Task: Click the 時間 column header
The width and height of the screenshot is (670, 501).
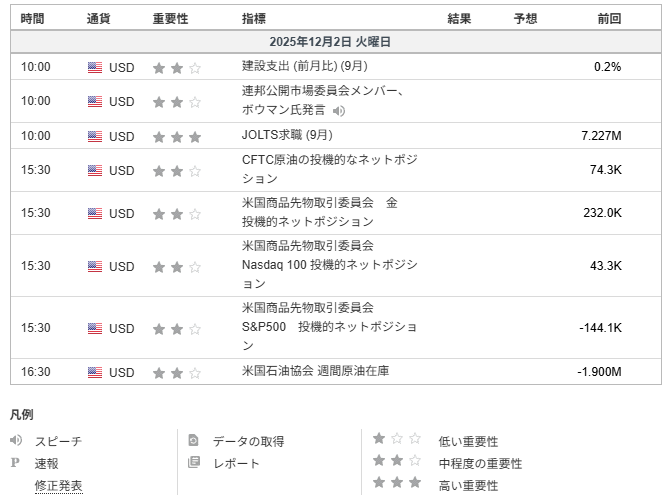Action: pos(32,18)
